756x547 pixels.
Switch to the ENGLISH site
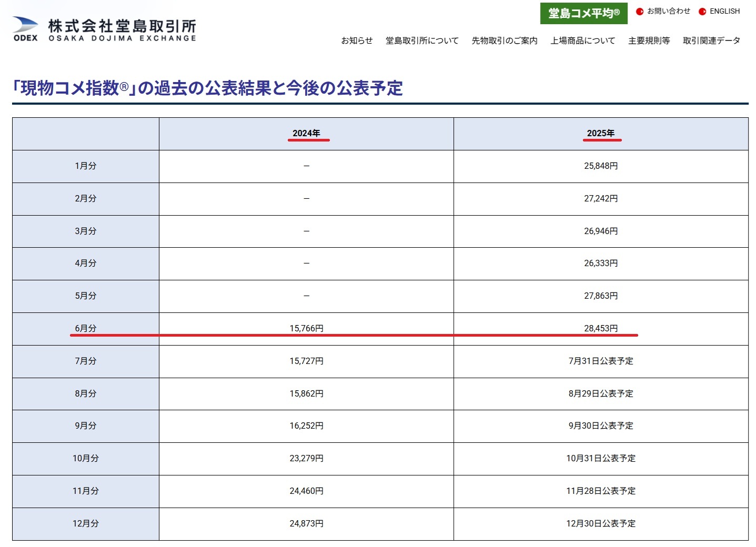coord(724,11)
